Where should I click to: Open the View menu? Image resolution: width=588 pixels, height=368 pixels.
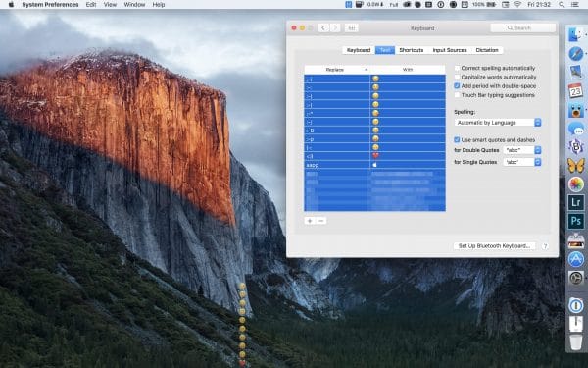click(110, 5)
